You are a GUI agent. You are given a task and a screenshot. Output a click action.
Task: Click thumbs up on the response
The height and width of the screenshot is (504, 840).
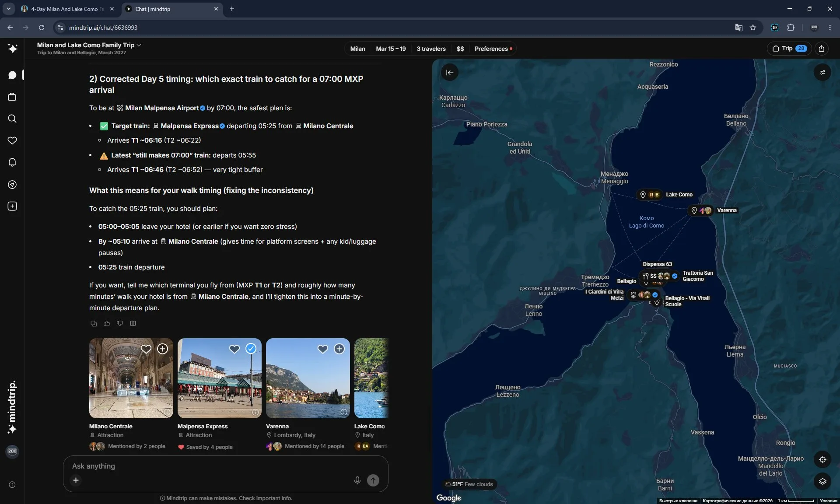click(107, 323)
